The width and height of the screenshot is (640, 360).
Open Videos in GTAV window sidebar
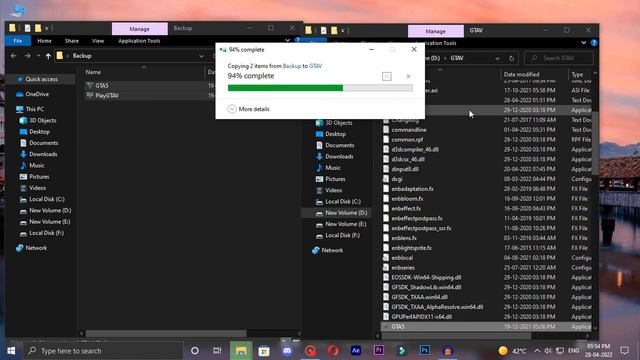[x=333, y=190]
